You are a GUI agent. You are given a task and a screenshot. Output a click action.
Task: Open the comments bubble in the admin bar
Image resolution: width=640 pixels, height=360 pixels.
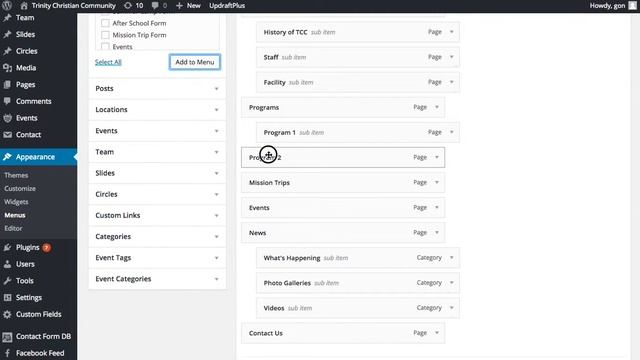click(x=155, y=5)
